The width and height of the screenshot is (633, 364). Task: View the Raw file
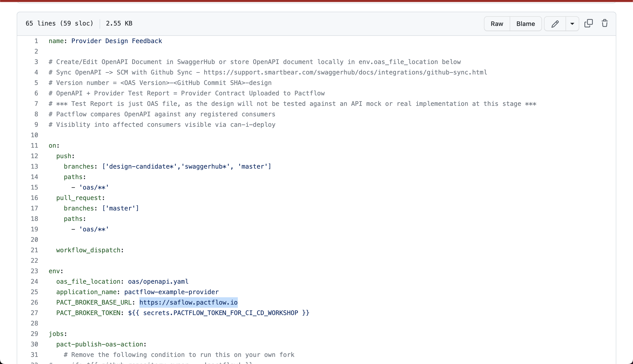(496, 23)
